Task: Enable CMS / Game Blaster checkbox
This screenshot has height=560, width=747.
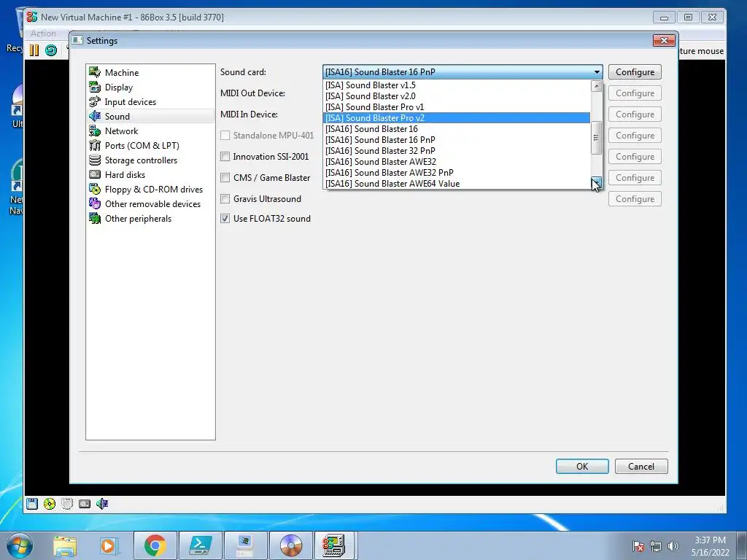Action: pos(225,178)
